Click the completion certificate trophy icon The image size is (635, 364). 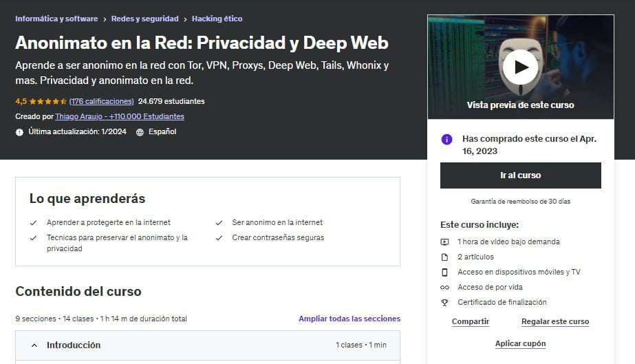coord(444,302)
